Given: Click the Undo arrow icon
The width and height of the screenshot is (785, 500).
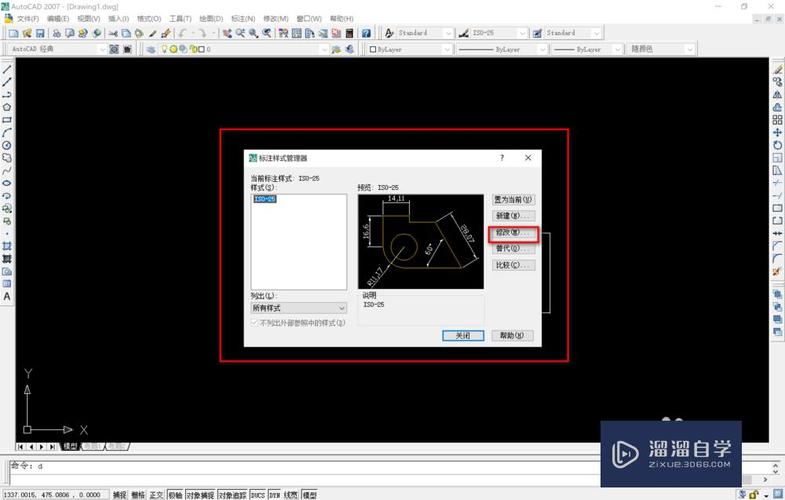Looking at the screenshot, I should click(x=183, y=33).
